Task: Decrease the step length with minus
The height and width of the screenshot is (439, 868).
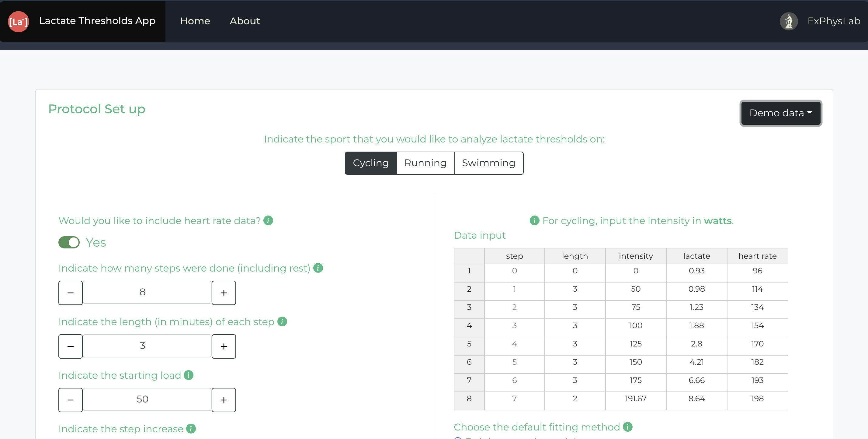Action: pos(71,346)
